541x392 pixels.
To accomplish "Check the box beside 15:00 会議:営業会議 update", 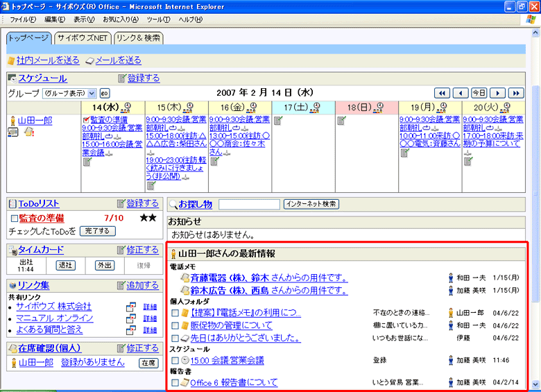I will click(175, 361).
